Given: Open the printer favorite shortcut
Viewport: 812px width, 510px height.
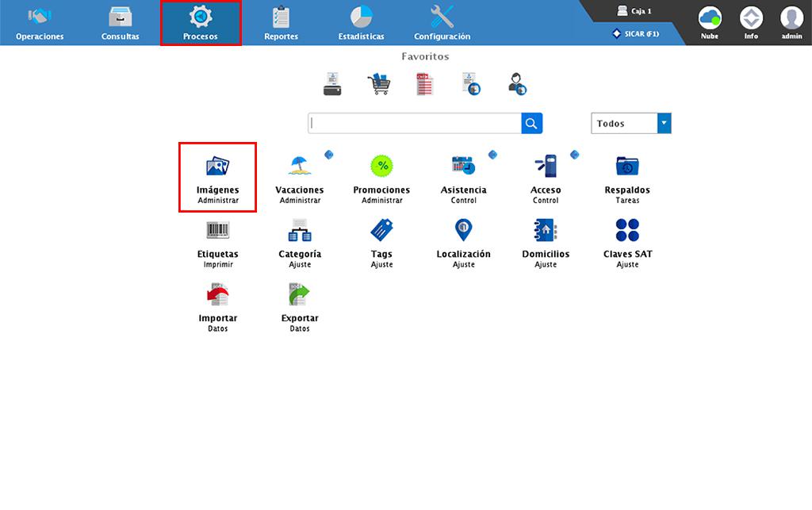Looking at the screenshot, I should [333, 84].
